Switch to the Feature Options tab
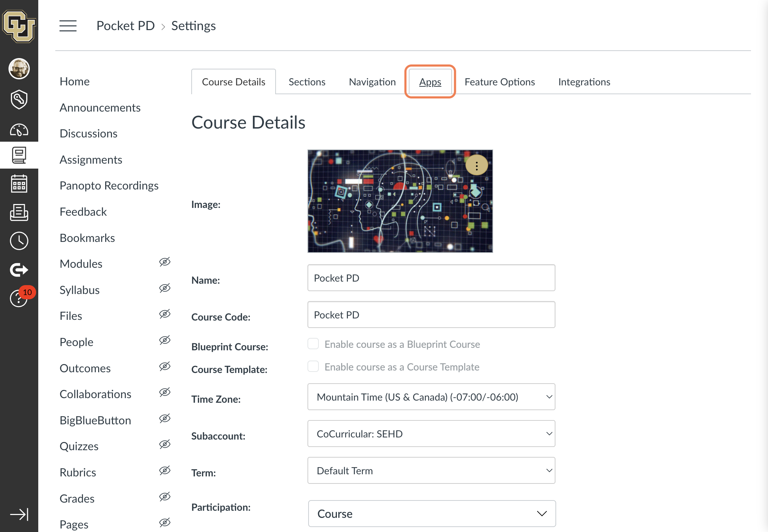The image size is (768, 532). tap(499, 82)
